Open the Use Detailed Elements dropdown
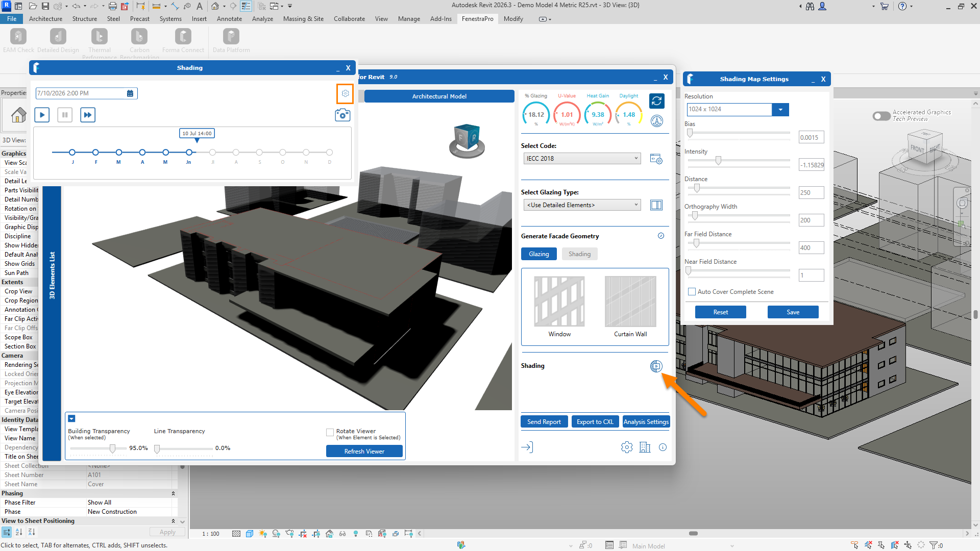980x551 pixels. pyautogui.click(x=582, y=205)
